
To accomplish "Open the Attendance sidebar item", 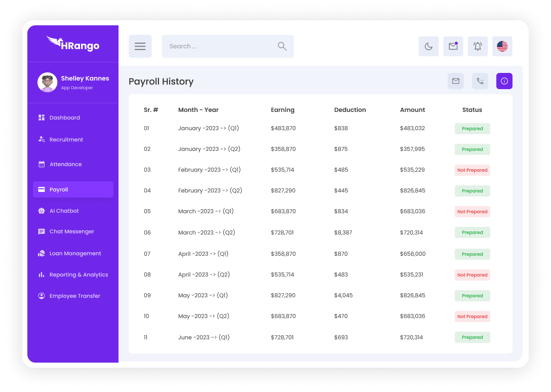I will click(x=65, y=164).
